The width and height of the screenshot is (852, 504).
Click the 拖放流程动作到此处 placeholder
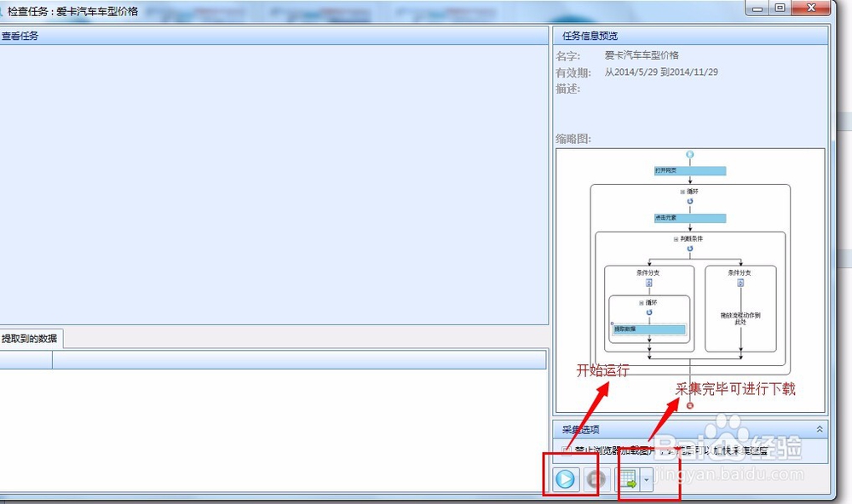coord(740,318)
